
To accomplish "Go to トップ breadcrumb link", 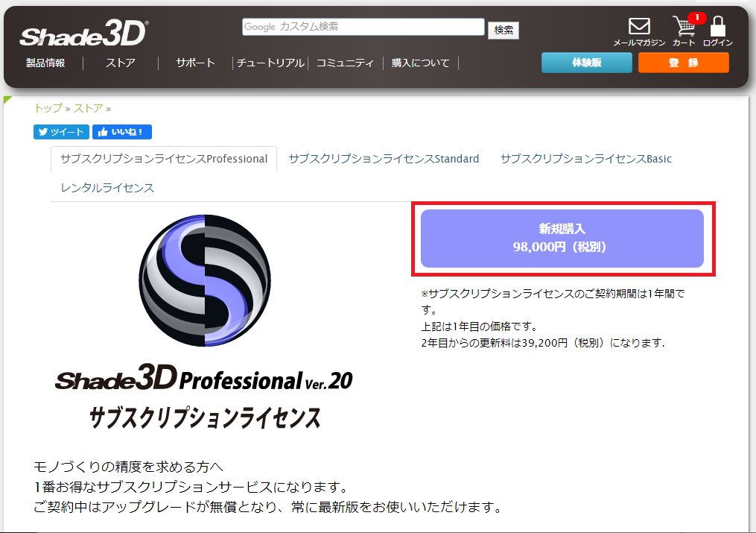I will click(x=48, y=108).
